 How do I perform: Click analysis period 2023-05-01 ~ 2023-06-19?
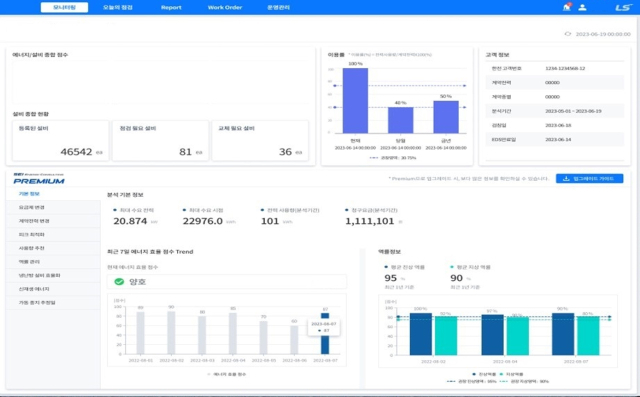point(573,111)
